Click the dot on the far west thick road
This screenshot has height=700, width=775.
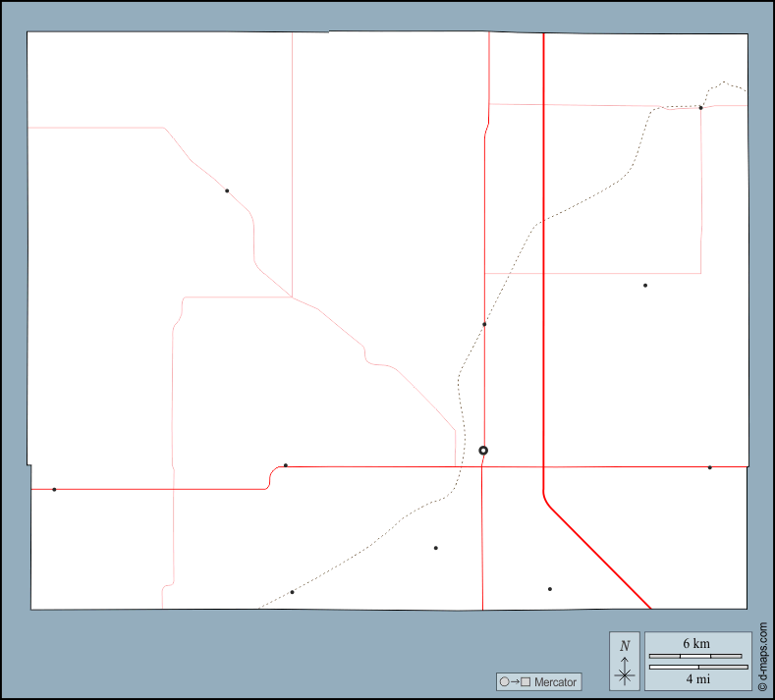point(54,489)
